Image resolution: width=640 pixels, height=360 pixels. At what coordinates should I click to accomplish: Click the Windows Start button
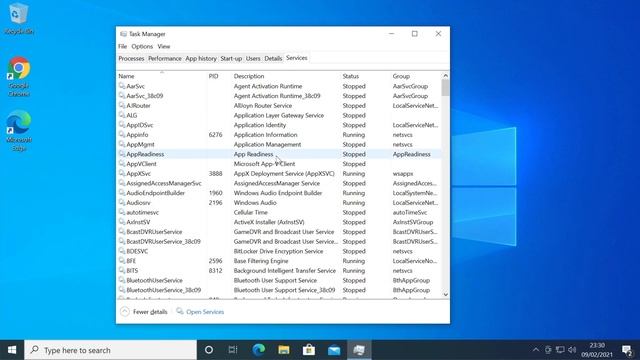point(12,350)
